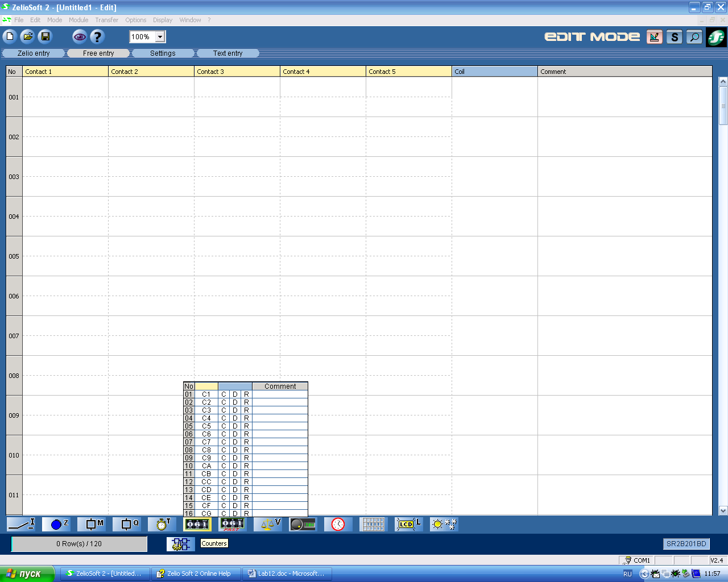Select the Counters 061 icon
Viewport: 728px width, 582px height.
[x=197, y=524]
